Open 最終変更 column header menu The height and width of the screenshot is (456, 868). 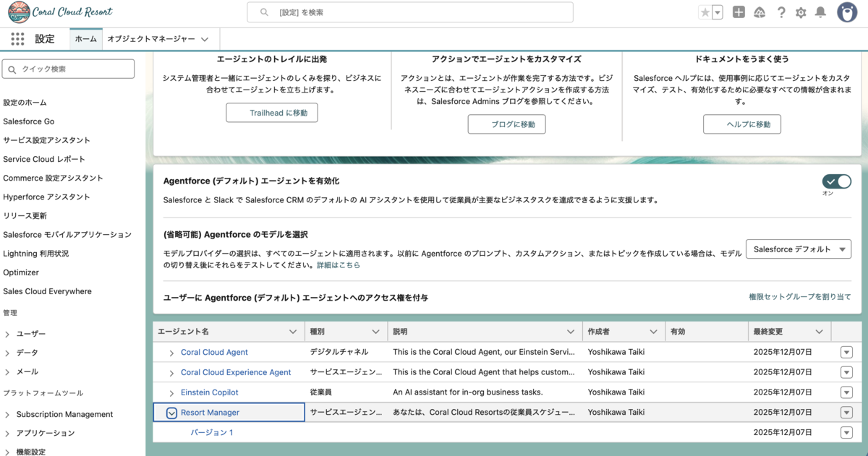tap(820, 332)
